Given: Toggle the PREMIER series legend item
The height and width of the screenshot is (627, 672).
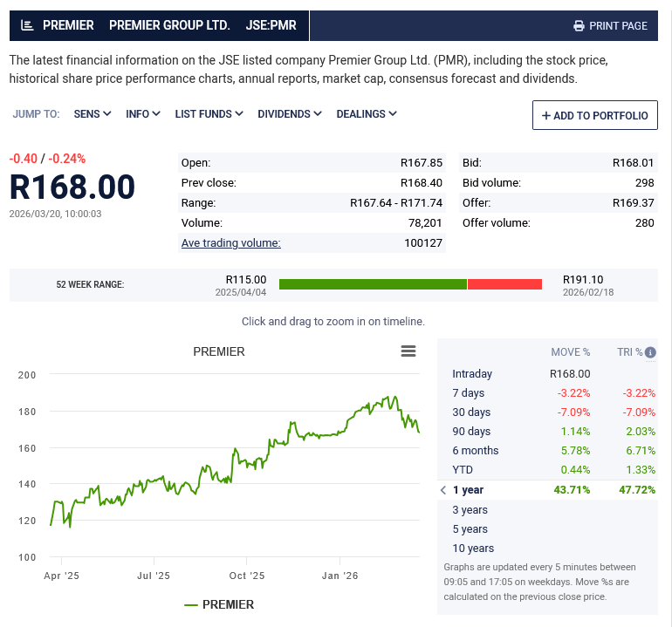Looking at the screenshot, I should (x=219, y=604).
